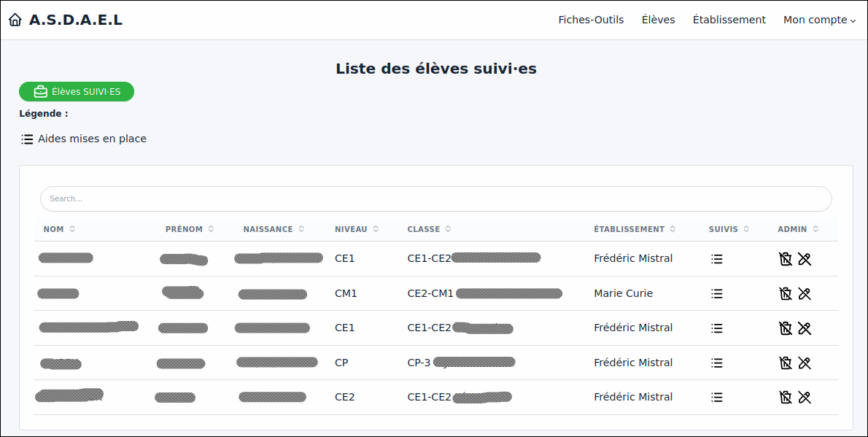Sort by the CLASSE column arrows
Image resolution: width=868 pixels, height=437 pixels.
448,229
